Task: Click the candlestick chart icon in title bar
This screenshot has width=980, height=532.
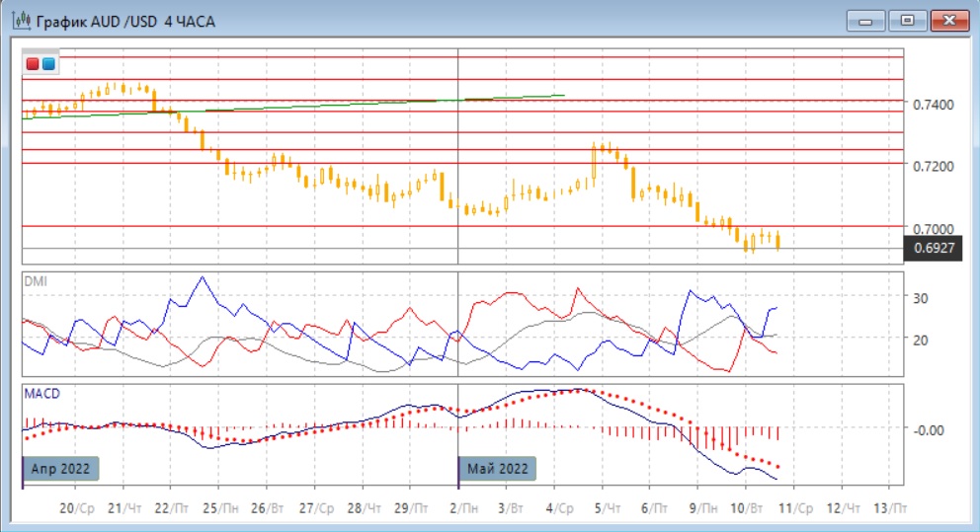Action: [x=19, y=21]
